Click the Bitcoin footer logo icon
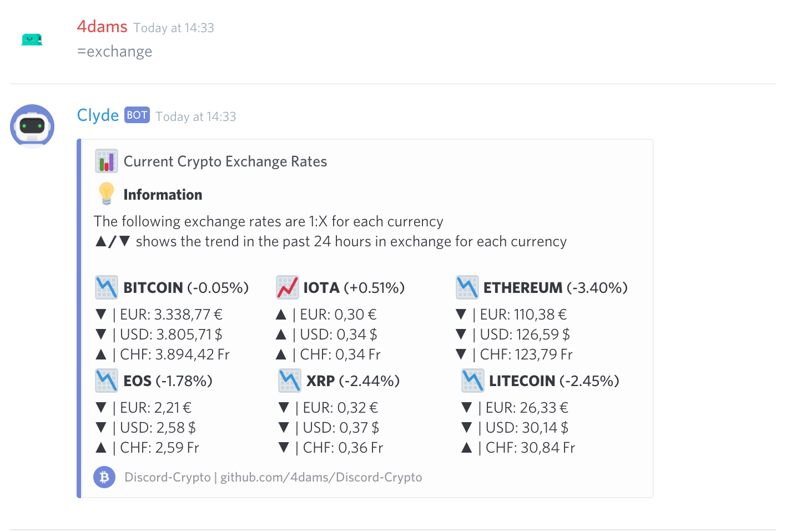The width and height of the screenshot is (786, 532). tap(104, 477)
